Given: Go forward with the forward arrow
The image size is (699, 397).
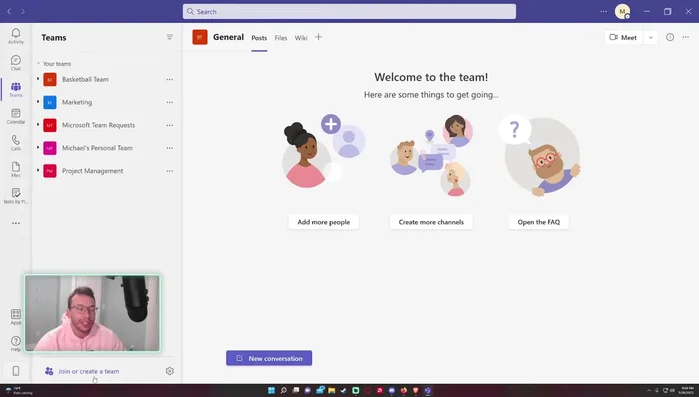Looking at the screenshot, I should [x=23, y=12].
